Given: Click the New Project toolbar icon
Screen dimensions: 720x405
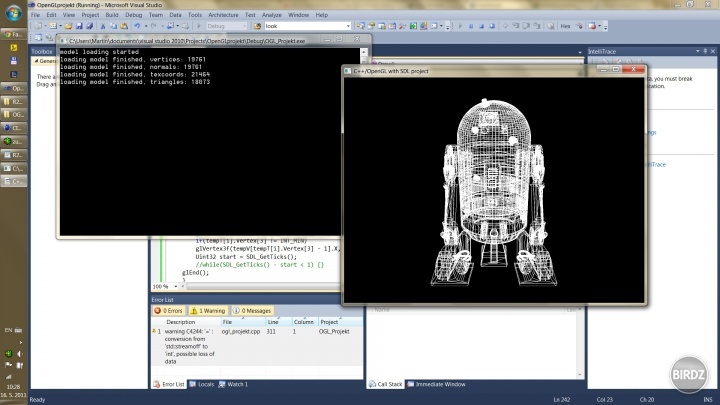Looking at the screenshot, I should 38,26.
